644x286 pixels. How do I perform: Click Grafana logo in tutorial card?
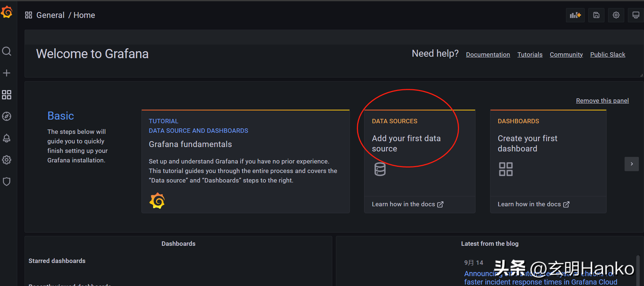[x=157, y=201]
